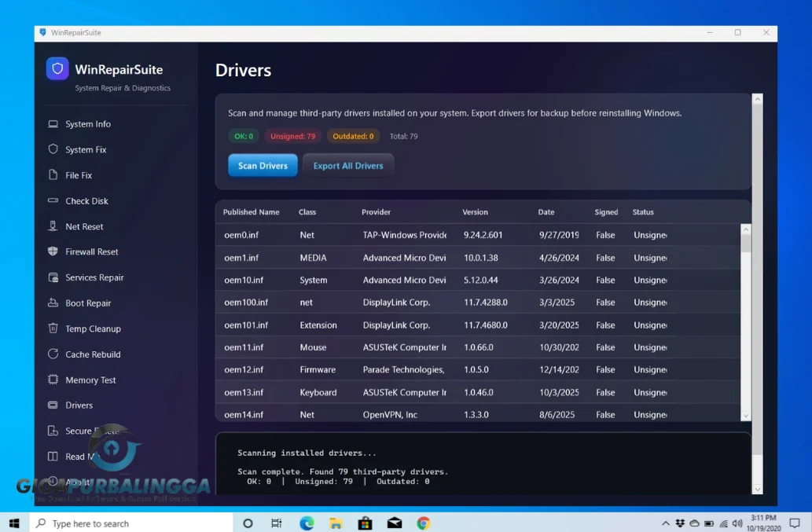The height and width of the screenshot is (532, 812).
Task: Click the Check Disk drive icon
Action: 53,200
